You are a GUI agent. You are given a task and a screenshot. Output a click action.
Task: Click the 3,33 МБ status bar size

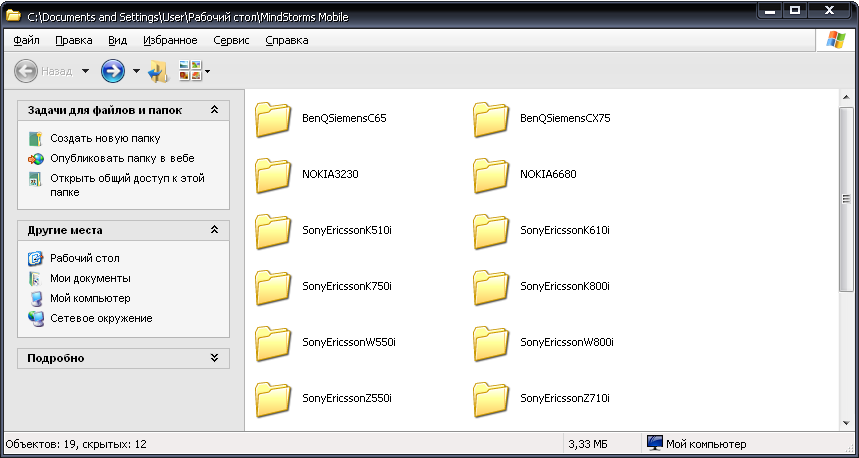[588, 444]
